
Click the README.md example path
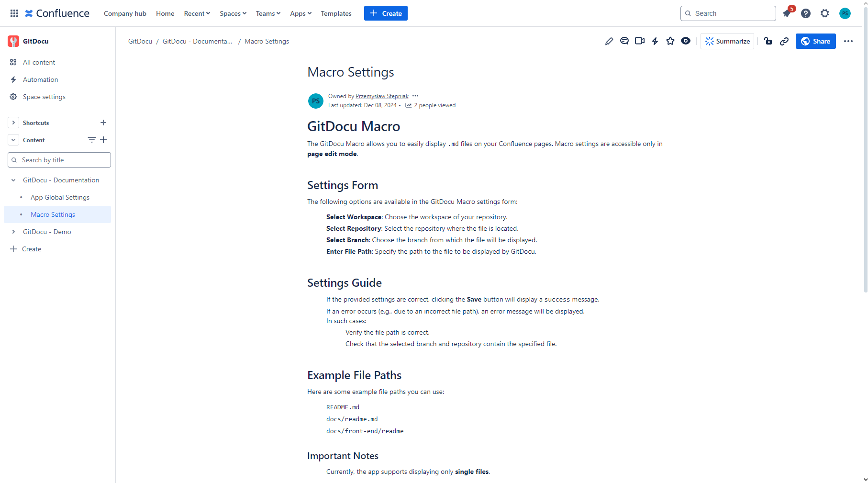(343, 407)
